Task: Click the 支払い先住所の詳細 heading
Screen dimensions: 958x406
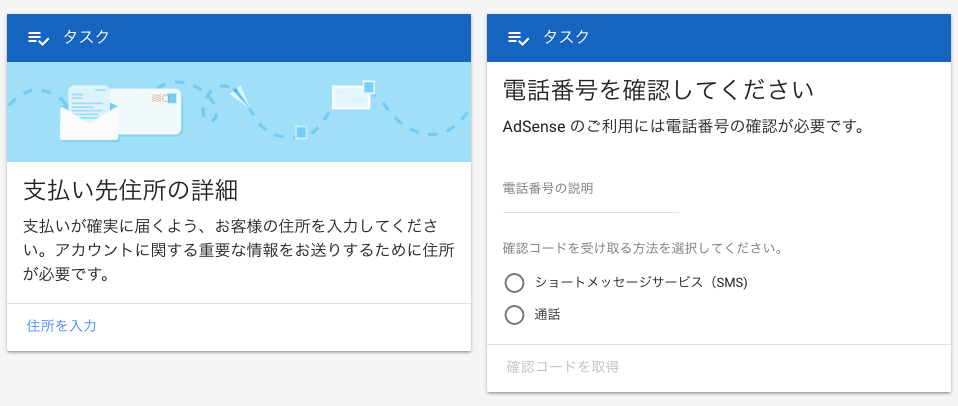Action: (x=130, y=191)
